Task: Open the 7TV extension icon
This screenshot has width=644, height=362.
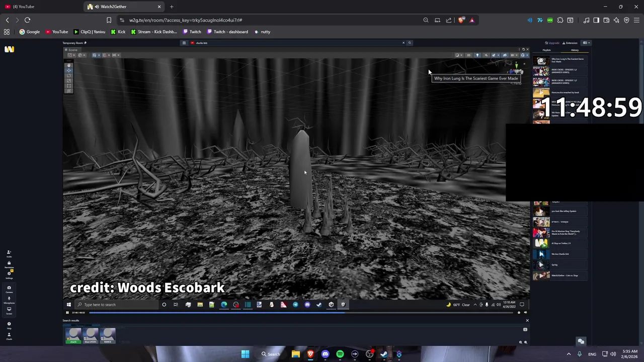Action: pyautogui.click(x=540, y=20)
